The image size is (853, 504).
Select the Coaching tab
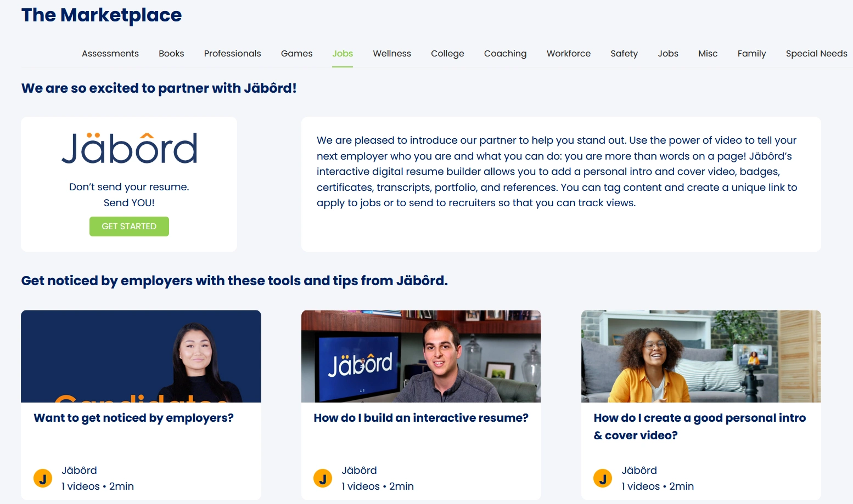pos(506,54)
